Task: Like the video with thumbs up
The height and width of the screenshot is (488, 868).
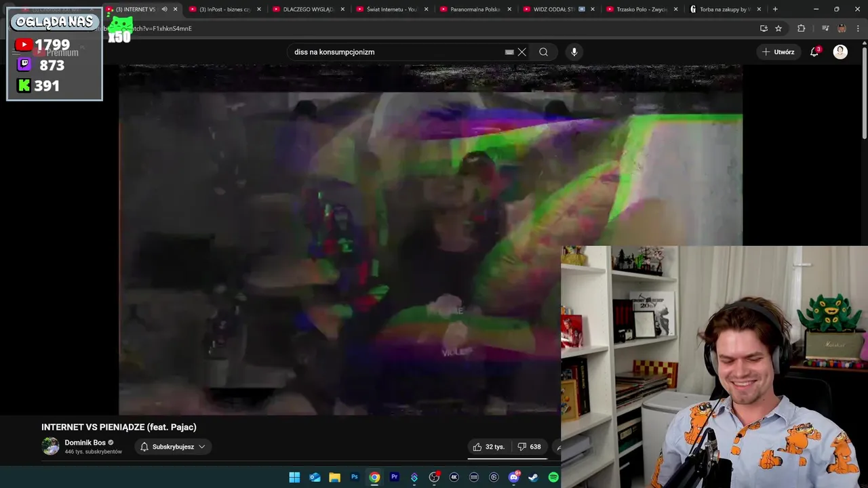Action: click(488, 447)
